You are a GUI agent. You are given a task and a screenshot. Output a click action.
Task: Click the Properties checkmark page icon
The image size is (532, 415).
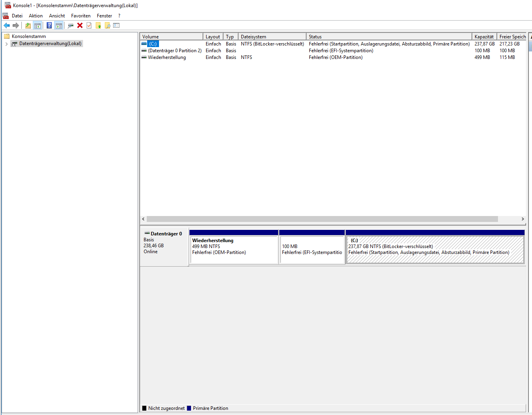click(x=89, y=25)
